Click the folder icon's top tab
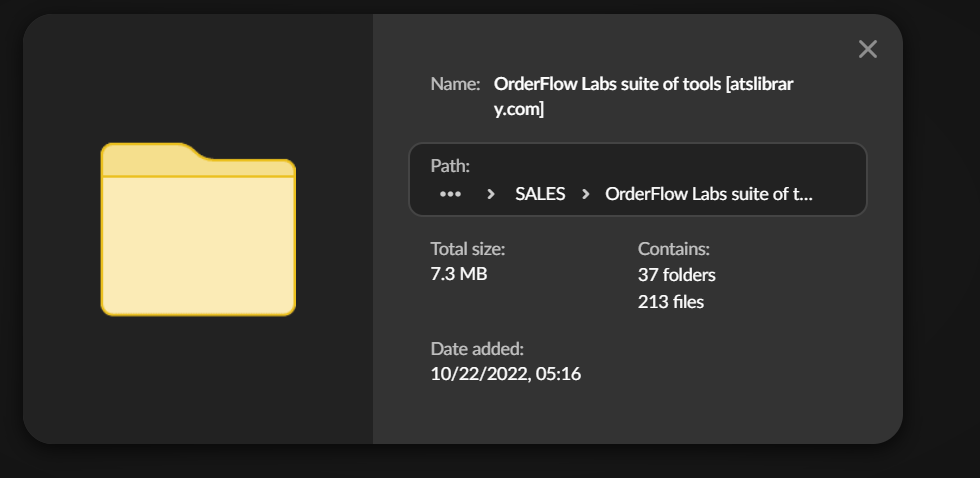Viewport: 980px width, 478px height. click(x=145, y=158)
